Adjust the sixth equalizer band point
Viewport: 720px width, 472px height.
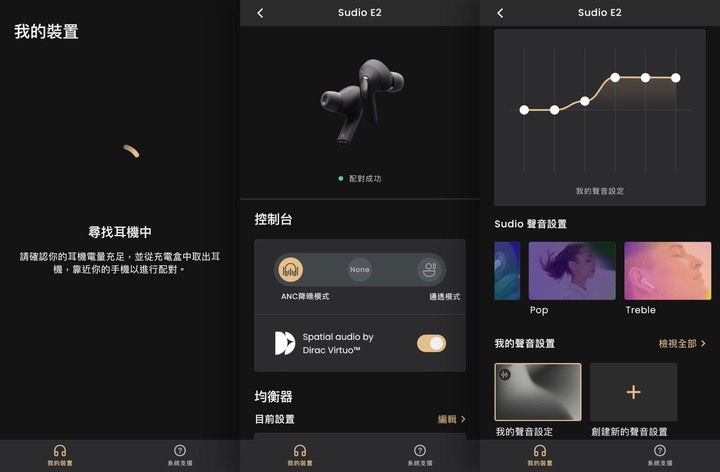[675, 78]
